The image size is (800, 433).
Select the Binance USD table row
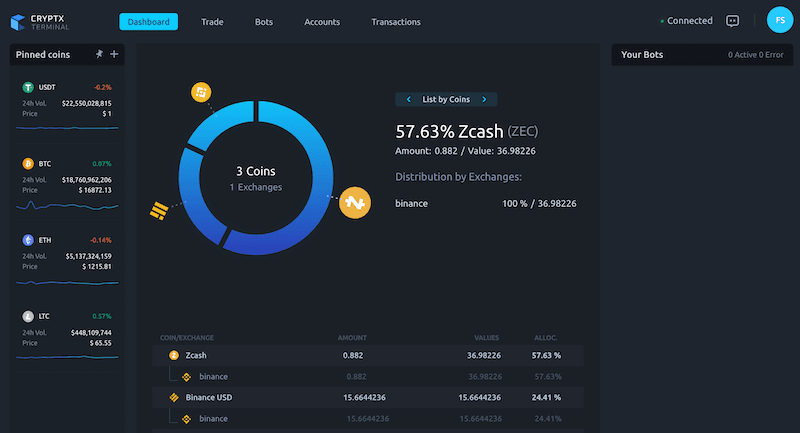tap(367, 397)
